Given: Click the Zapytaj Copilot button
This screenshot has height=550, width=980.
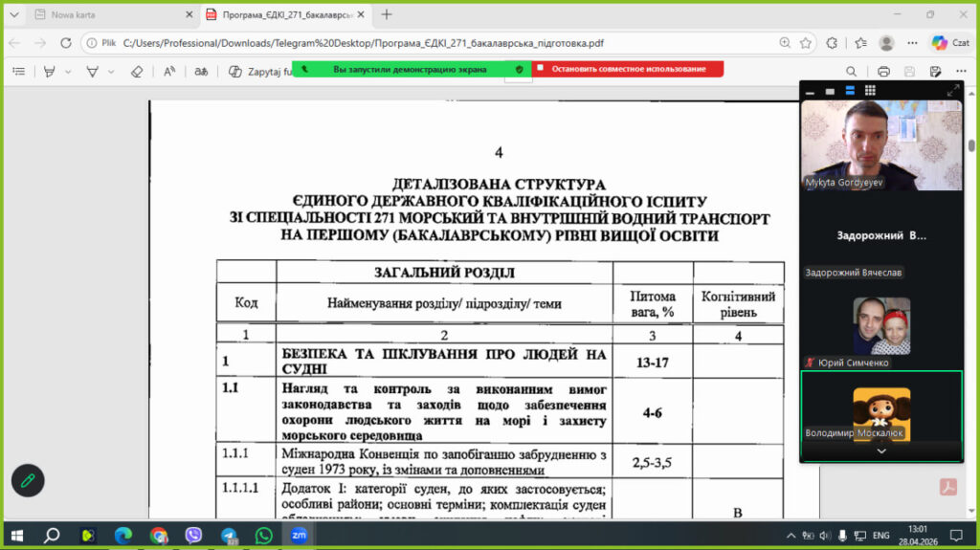Looking at the screenshot, I should pyautogui.click(x=259, y=71).
